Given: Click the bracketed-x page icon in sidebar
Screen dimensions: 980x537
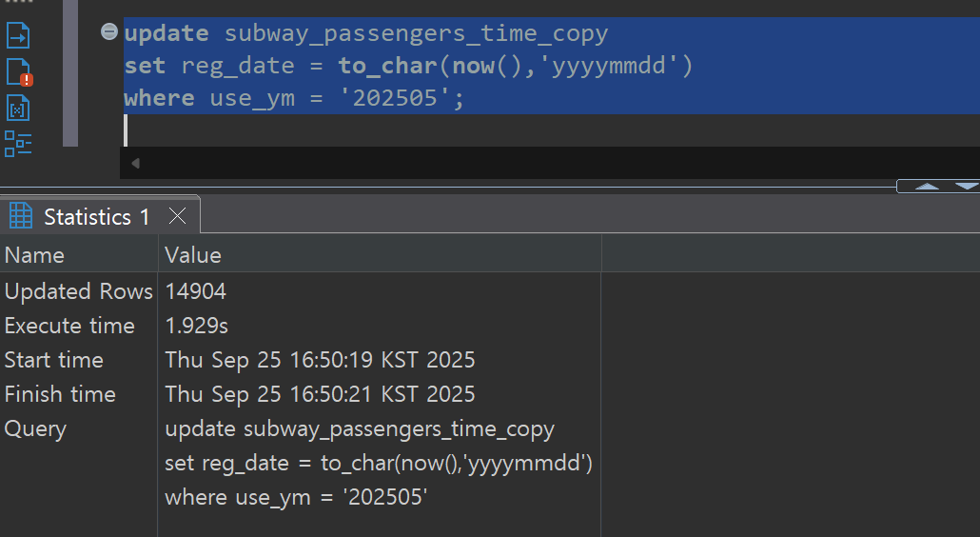Looking at the screenshot, I should coord(18,109).
